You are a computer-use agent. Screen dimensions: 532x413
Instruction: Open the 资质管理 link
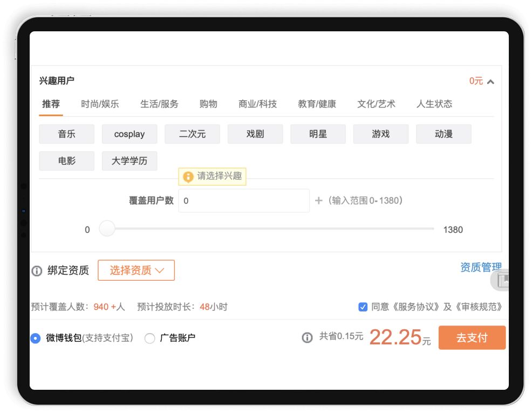(480, 267)
